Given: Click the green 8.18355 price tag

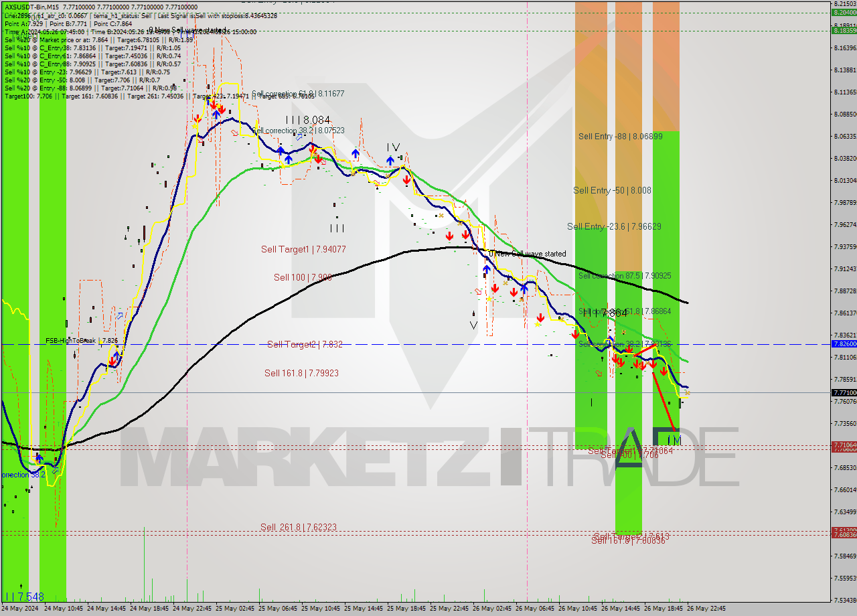Looking at the screenshot, I should pos(844,30).
